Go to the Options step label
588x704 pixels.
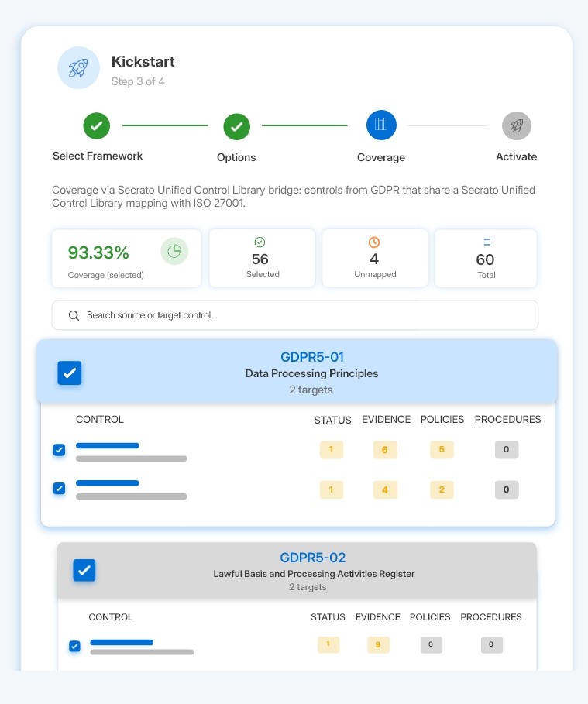[236, 157]
